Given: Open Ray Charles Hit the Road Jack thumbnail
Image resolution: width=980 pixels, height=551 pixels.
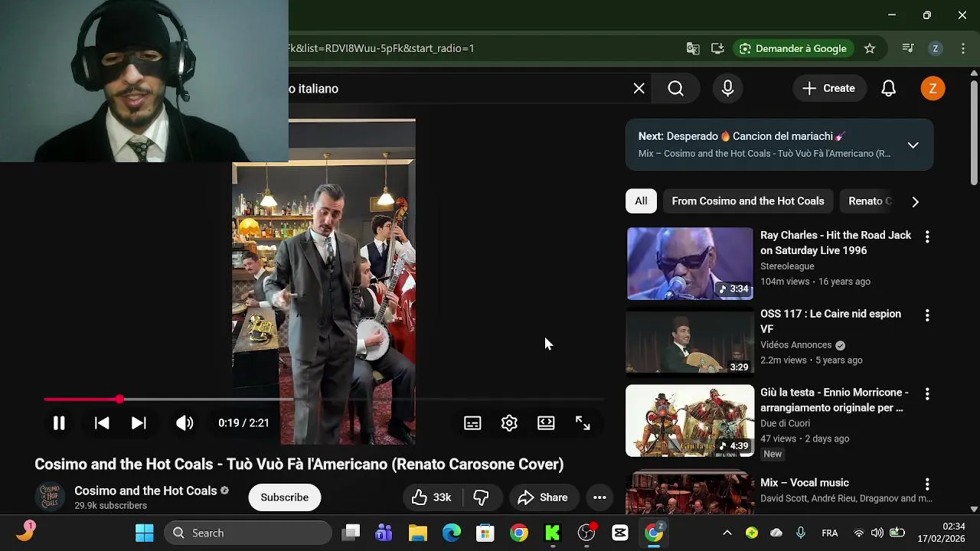Looking at the screenshot, I should [x=690, y=263].
